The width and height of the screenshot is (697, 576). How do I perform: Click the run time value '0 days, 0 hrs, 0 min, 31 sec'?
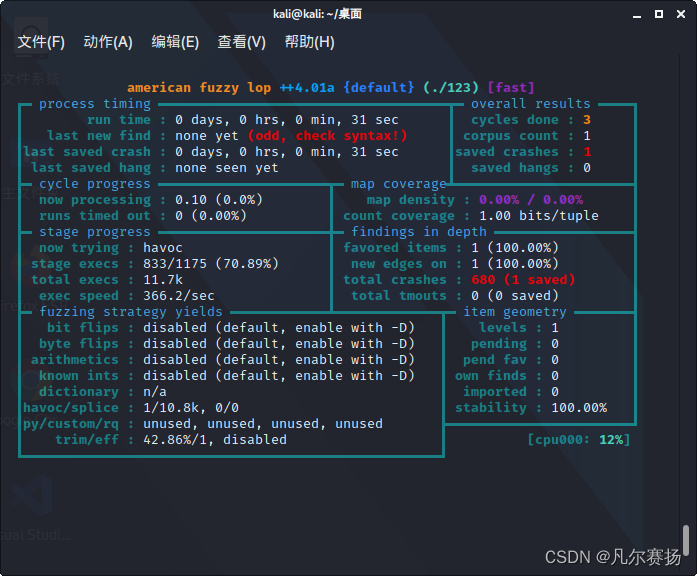[x=287, y=120]
